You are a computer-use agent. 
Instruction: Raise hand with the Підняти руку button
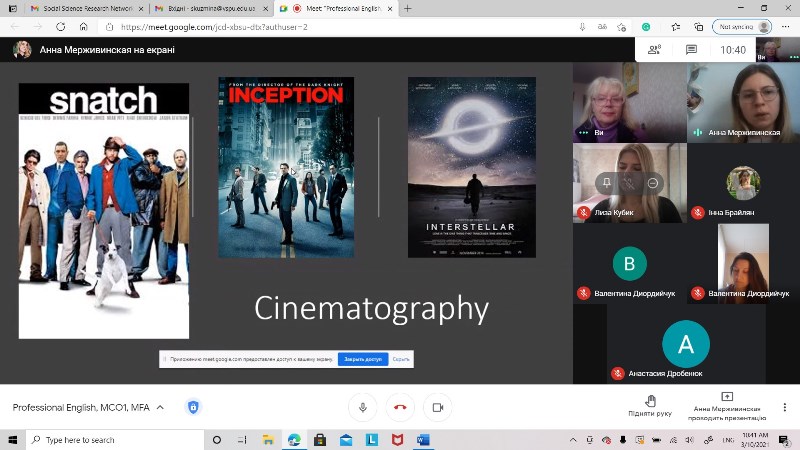(650, 406)
